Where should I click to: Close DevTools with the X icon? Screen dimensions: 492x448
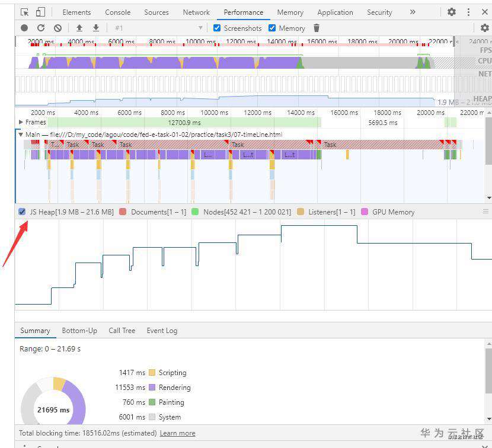click(x=485, y=12)
